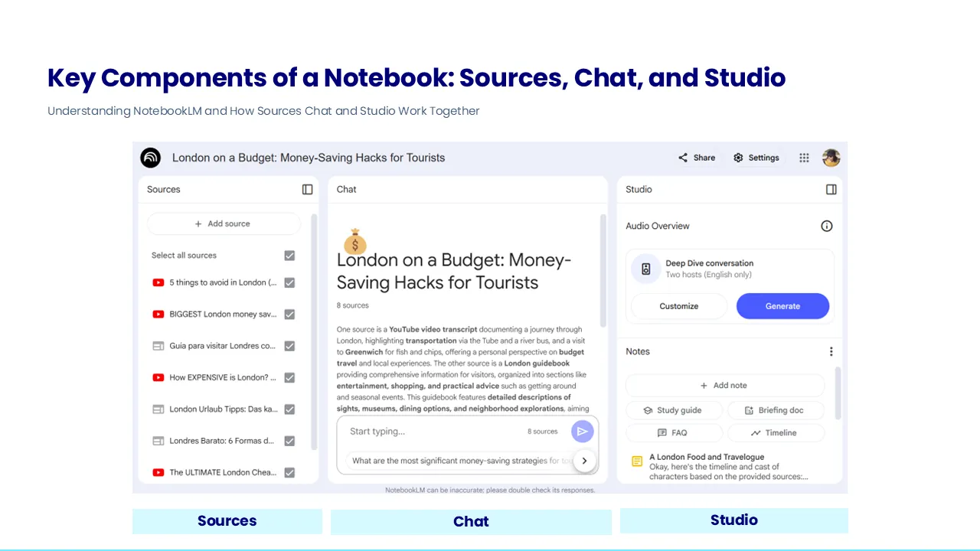This screenshot has height=551, width=980.
Task: Create a Study guide note
Action: 673,410
